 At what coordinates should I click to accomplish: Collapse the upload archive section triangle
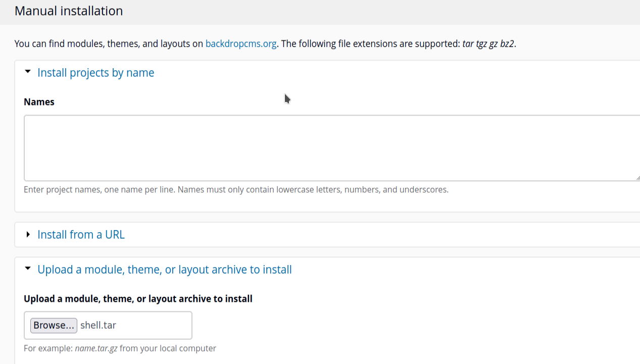(x=28, y=269)
